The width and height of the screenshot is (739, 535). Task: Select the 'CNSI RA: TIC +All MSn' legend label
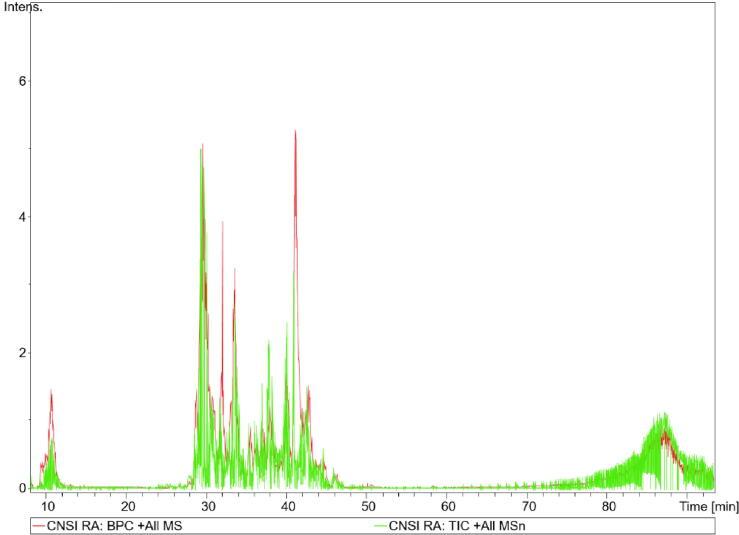pos(453,526)
